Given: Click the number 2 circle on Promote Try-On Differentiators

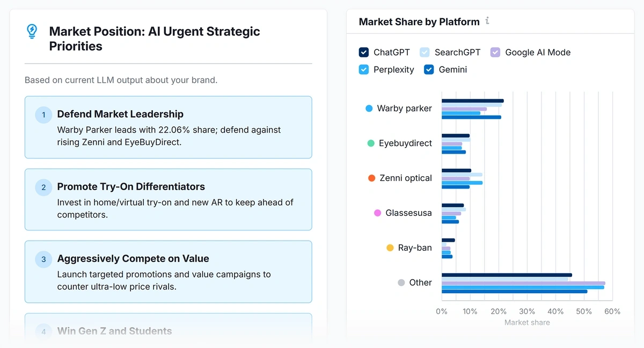Looking at the screenshot, I should click(x=43, y=187).
